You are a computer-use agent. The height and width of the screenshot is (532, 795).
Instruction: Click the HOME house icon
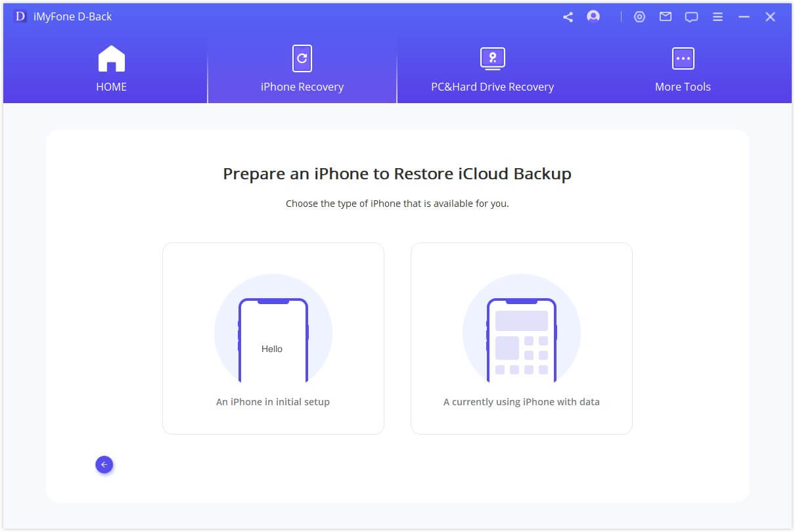(111, 58)
